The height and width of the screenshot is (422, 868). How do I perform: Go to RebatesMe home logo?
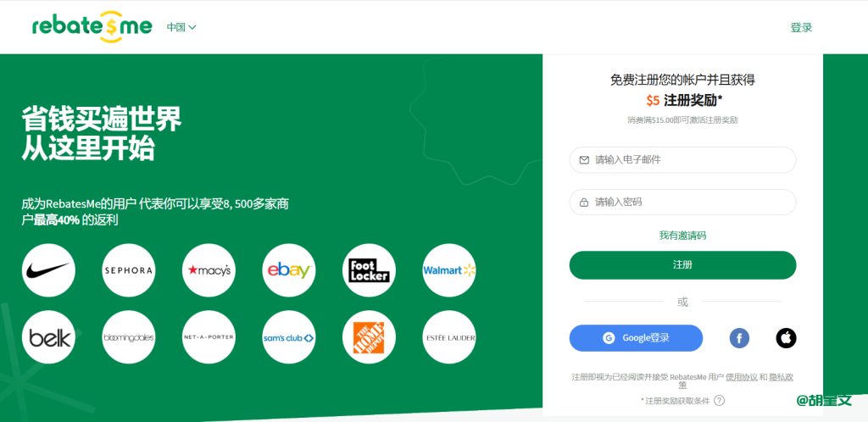pyautogui.click(x=92, y=27)
